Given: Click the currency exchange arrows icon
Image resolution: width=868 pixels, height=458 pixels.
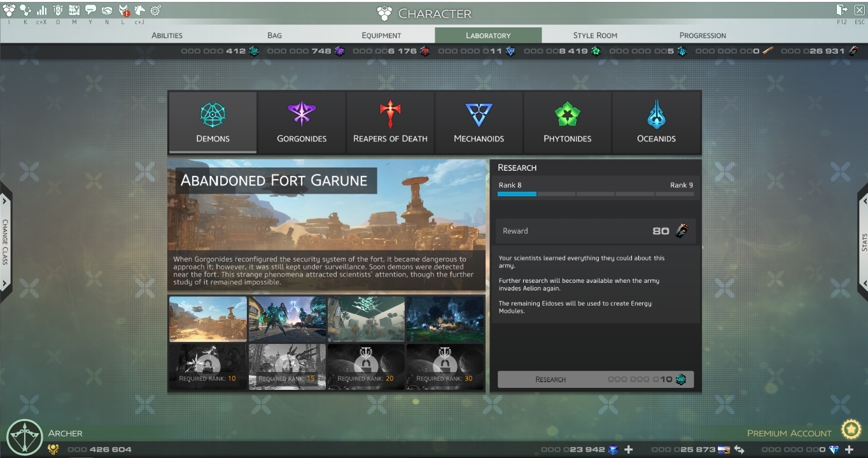Looking at the screenshot, I should (x=739, y=449).
